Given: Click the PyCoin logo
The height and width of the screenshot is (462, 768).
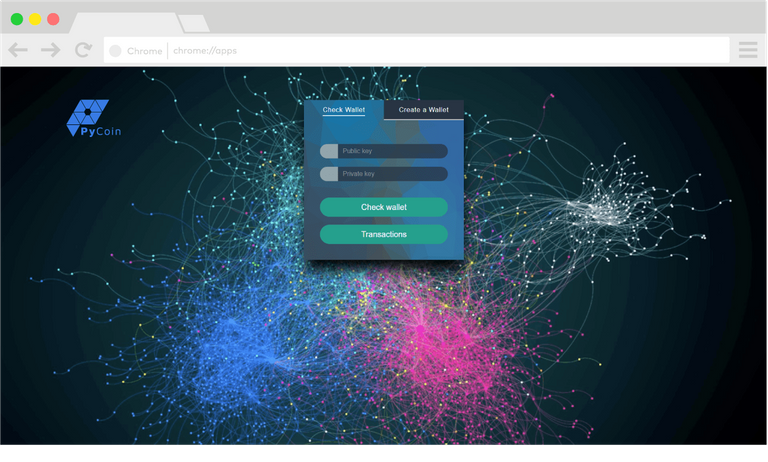Looking at the screenshot, I should [x=94, y=118].
